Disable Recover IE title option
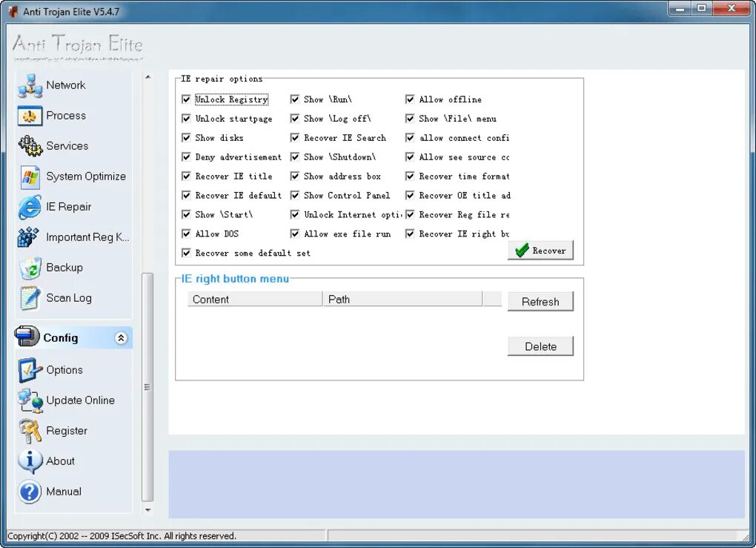Image resolution: width=756 pixels, height=548 pixels. click(x=186, y=176)
